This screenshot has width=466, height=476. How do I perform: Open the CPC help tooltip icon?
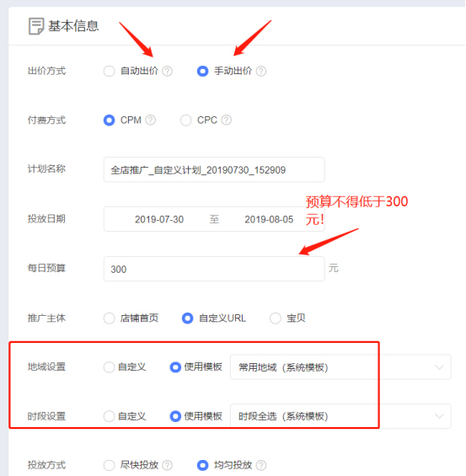tap(227, 120)
